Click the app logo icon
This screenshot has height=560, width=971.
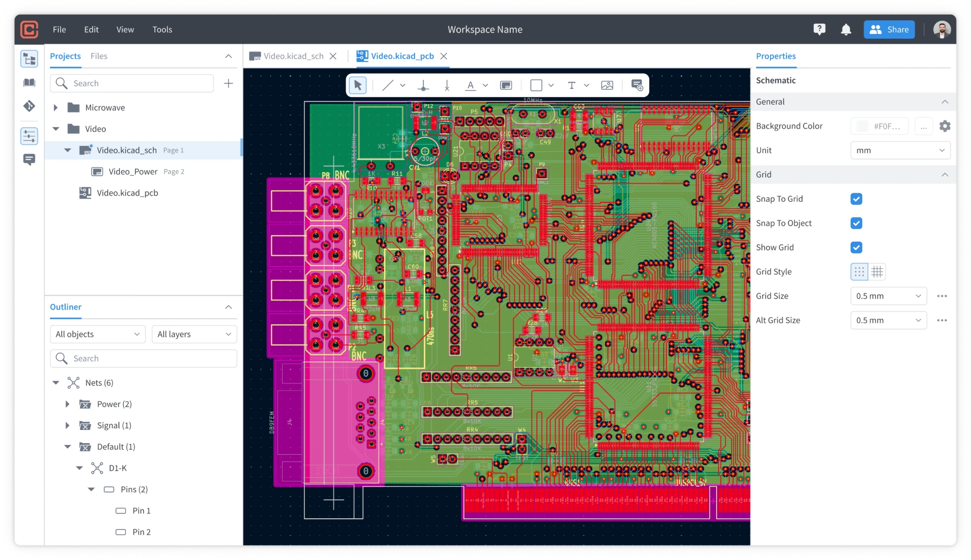point(30,30)
